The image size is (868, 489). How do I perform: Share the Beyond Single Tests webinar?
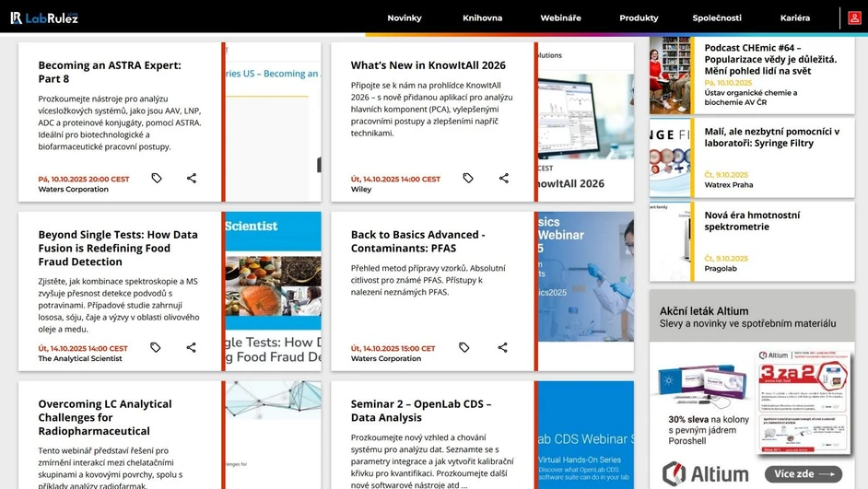pos(191,347)
